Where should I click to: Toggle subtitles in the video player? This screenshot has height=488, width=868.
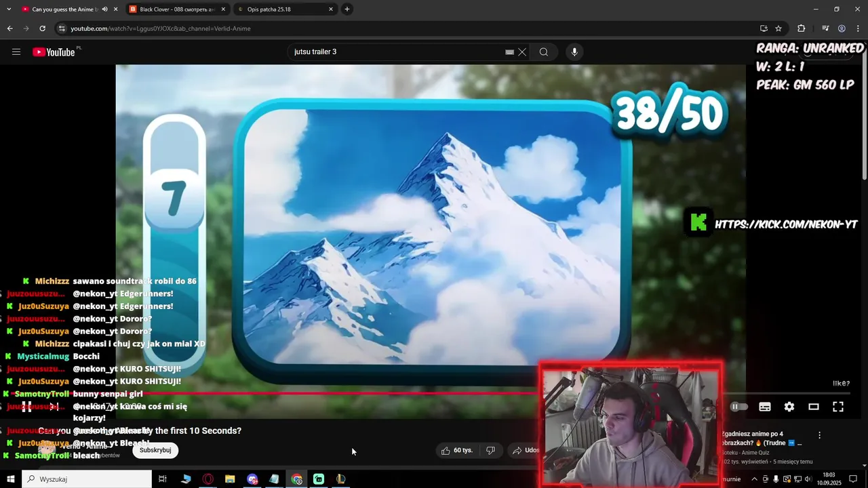tap(765, 407)
